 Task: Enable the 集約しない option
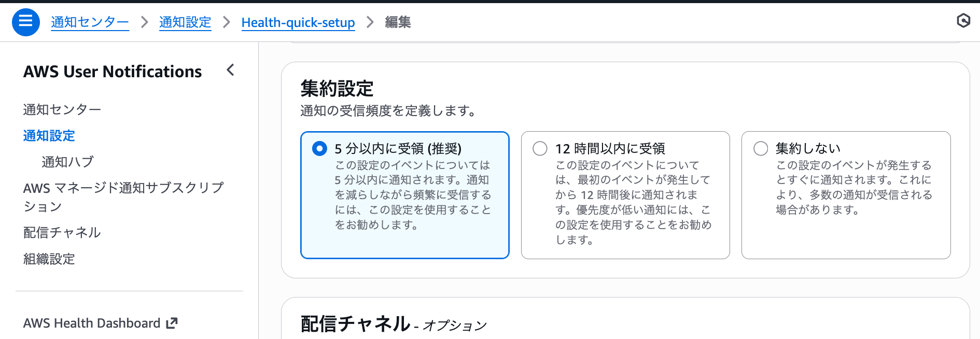(x=760, y=148)
